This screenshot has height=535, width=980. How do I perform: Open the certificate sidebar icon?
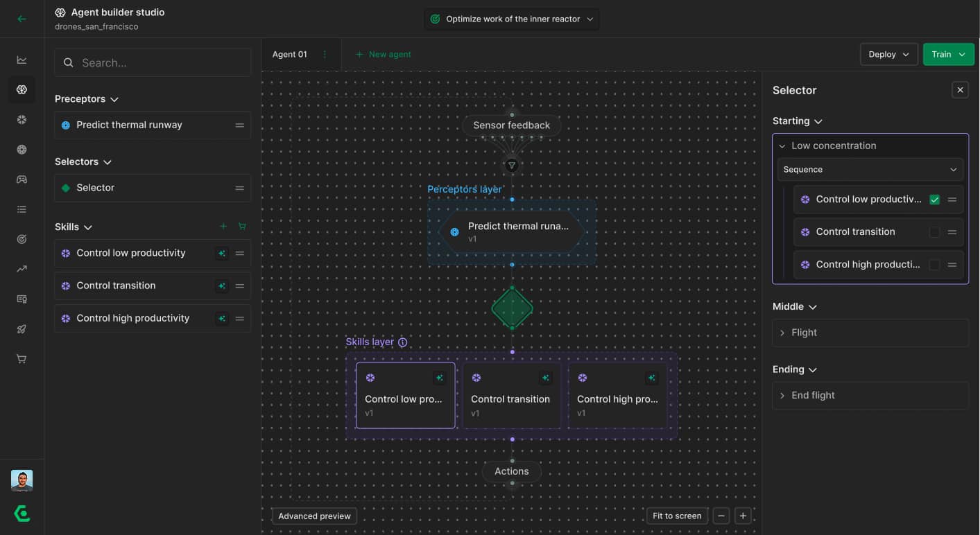click(x=22, y=299)
